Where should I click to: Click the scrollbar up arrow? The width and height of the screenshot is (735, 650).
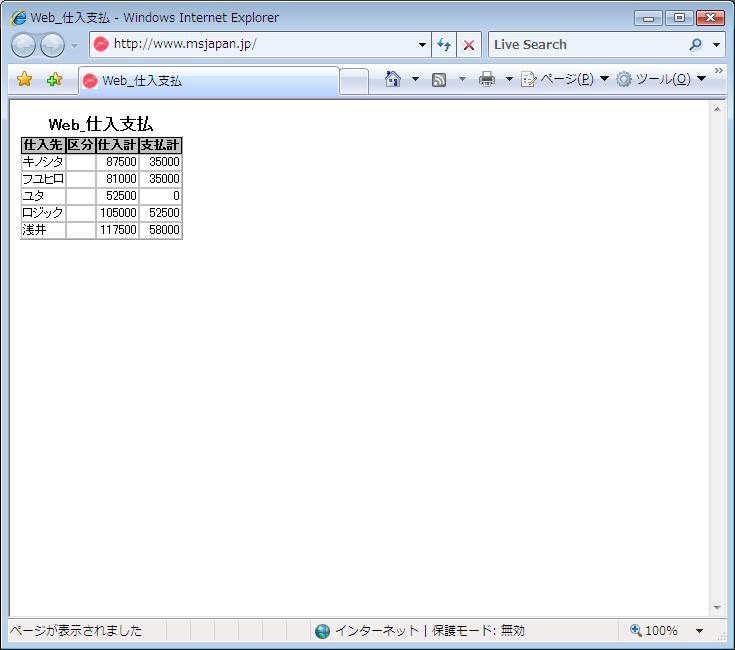pos(717,109)
